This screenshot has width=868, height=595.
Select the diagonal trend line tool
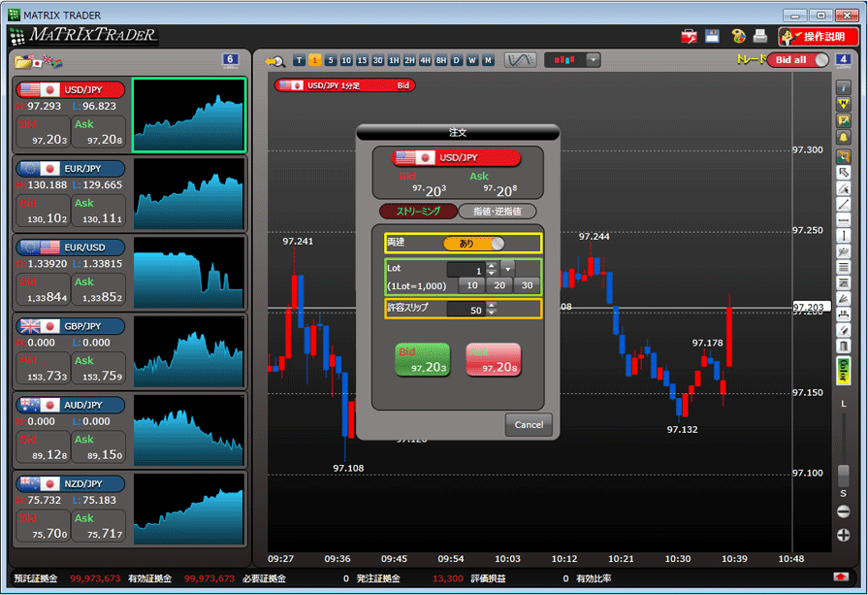pos(843,205)
